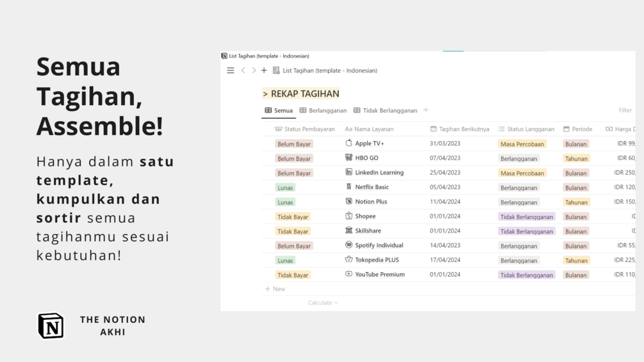
Task: Add a New row to the table
Action: pos(275,289)
